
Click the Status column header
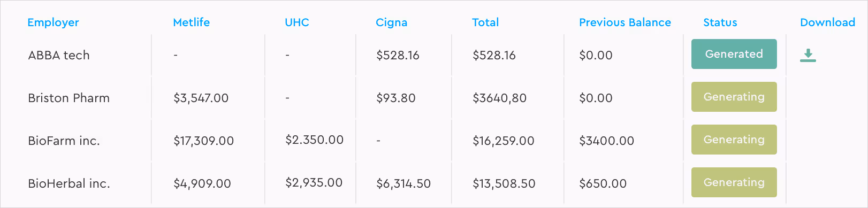tap(720, 22)
